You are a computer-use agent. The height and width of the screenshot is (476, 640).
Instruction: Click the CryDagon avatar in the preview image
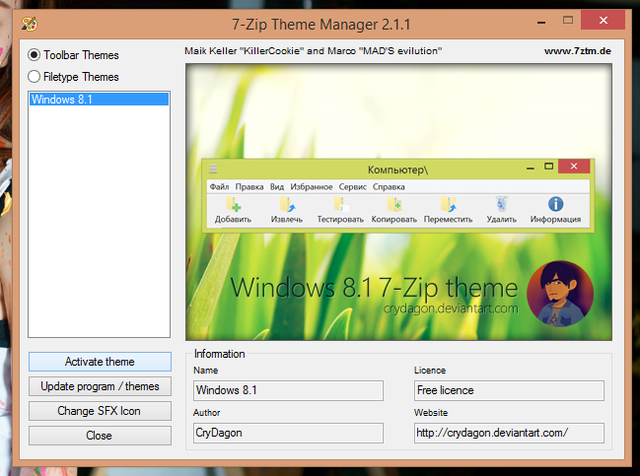coord(560,294)
